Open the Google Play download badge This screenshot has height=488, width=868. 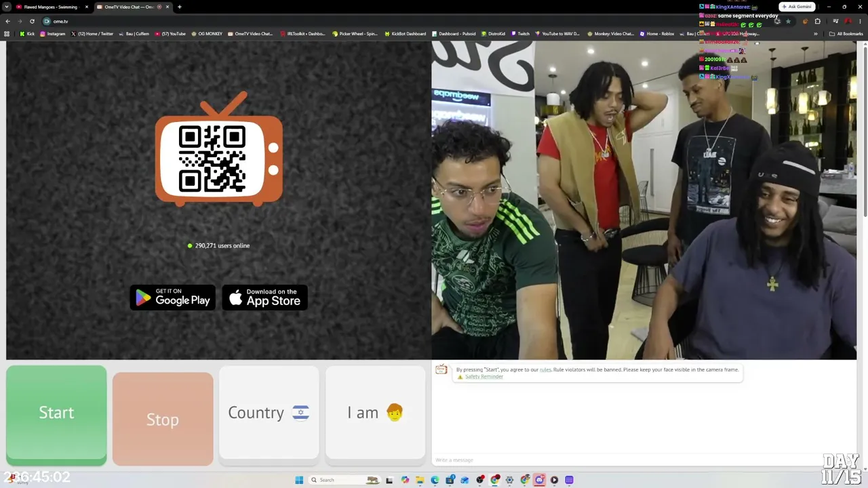(173, 298)
